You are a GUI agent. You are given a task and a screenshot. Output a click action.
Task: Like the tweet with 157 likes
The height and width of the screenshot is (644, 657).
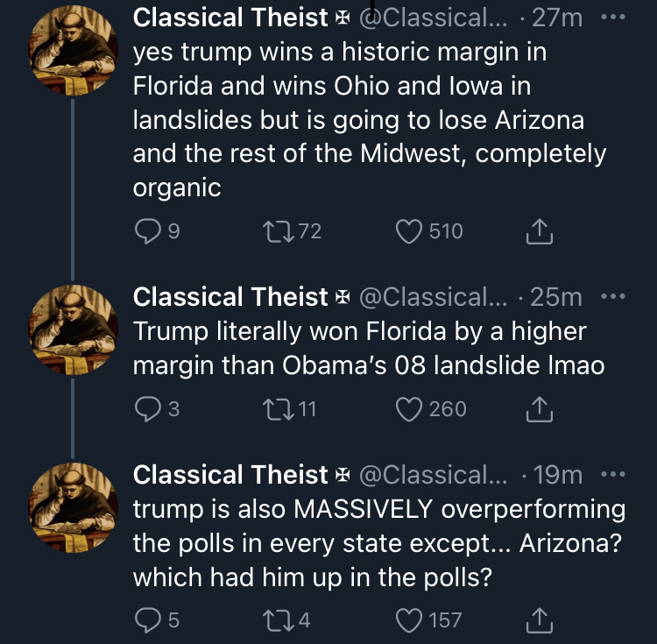pos(409,620)
